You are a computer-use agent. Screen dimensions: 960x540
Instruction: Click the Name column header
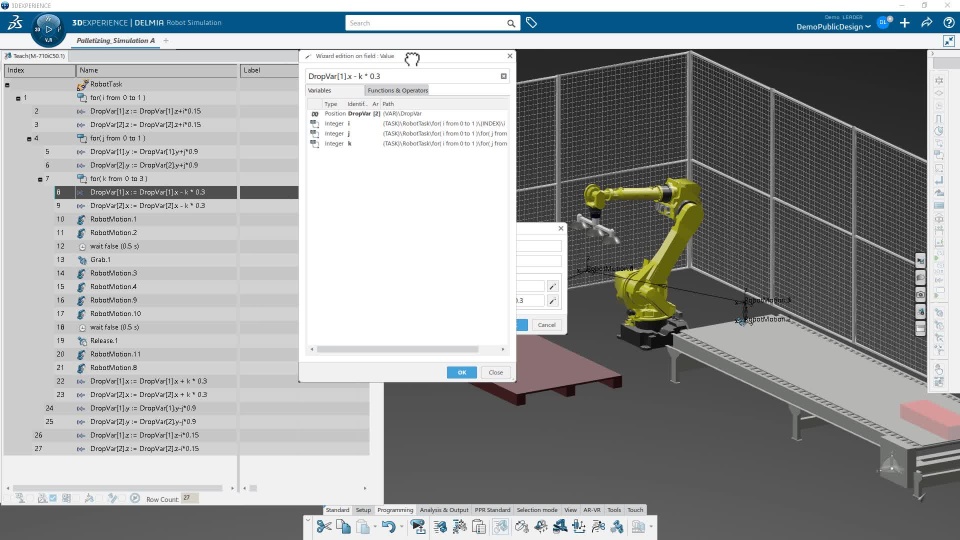tap(157, 70)
